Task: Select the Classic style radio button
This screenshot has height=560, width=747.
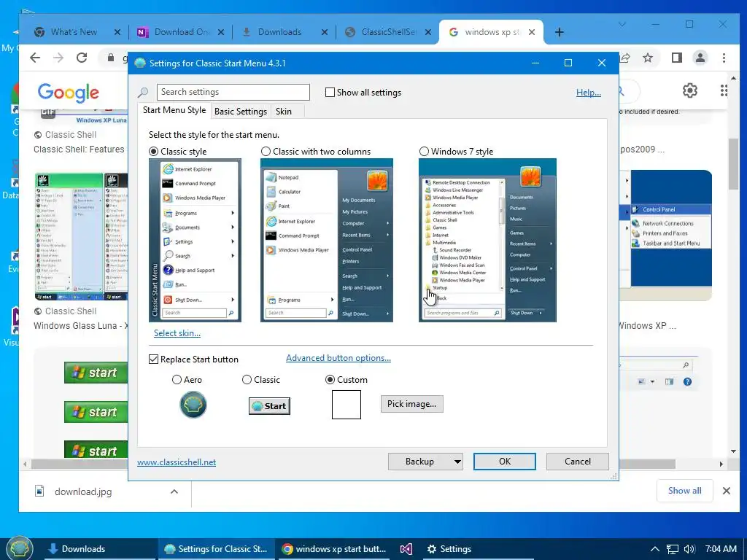Action: click(153, 152)
